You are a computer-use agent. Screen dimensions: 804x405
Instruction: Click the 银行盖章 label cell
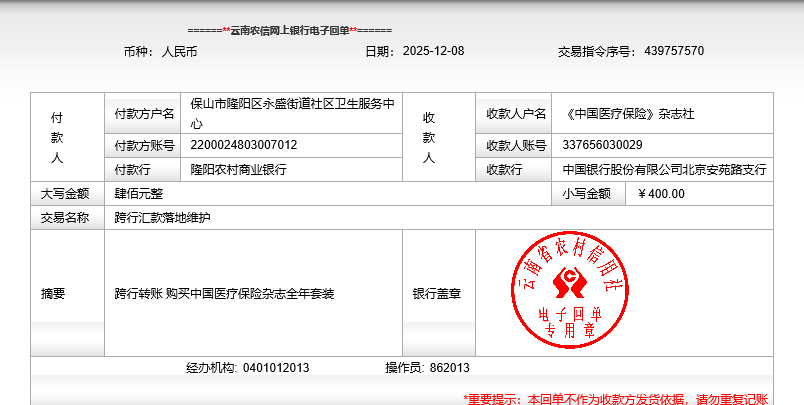tap(437, 294)
